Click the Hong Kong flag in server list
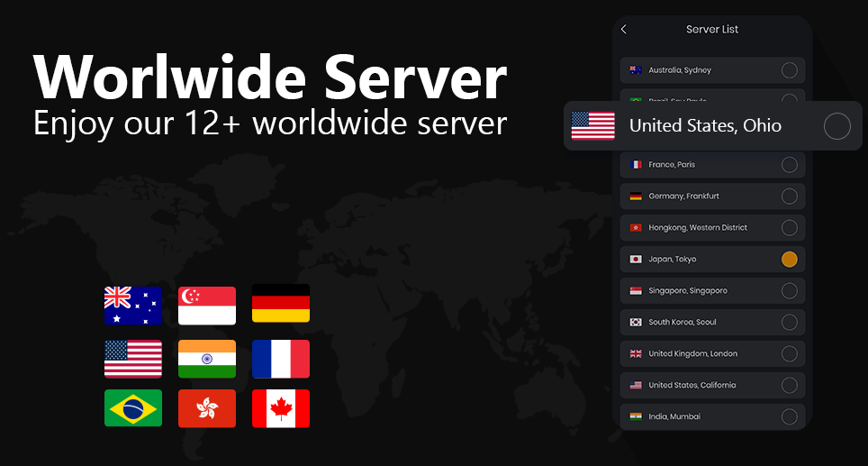 point(636,228)
